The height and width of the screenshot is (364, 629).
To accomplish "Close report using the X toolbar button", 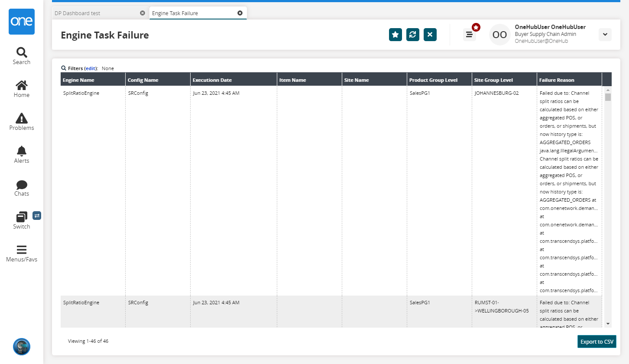I will click(430, 35).
